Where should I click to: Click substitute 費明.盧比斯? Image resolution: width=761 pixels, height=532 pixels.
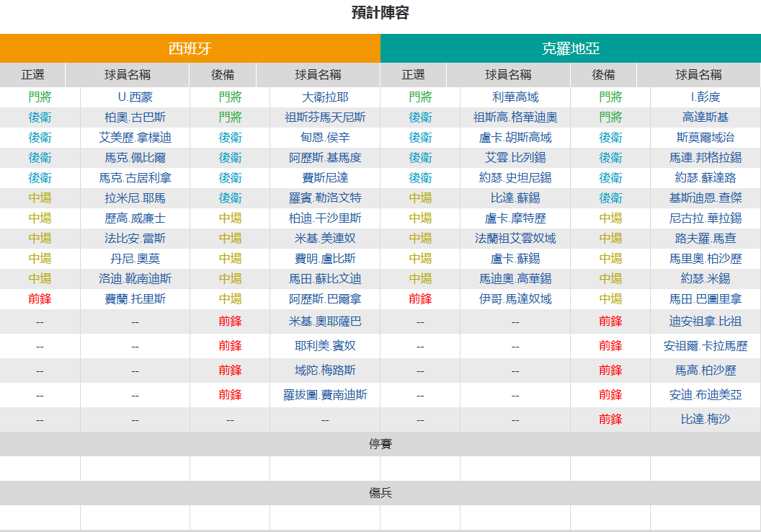click(x=325, y=259)
